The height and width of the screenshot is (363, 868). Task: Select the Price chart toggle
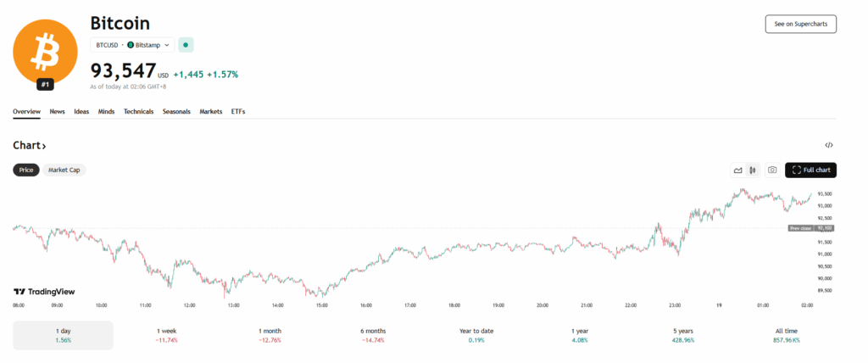26,170
